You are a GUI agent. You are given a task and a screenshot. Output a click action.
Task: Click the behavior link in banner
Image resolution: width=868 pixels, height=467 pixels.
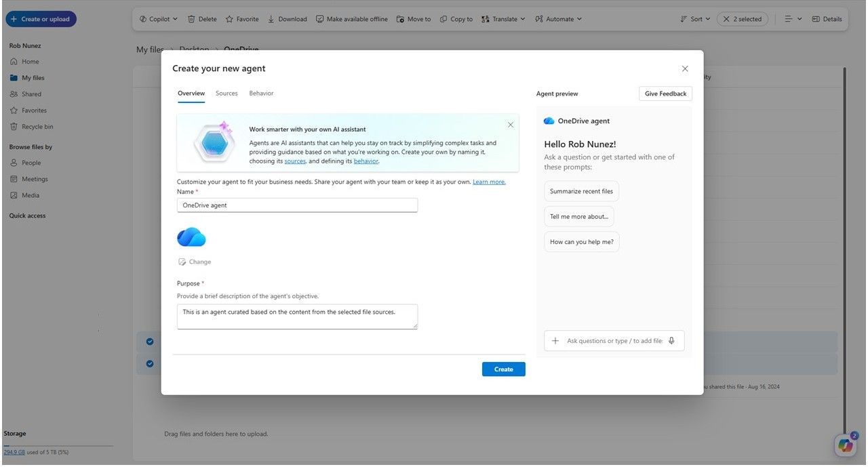tap(366, 161)
